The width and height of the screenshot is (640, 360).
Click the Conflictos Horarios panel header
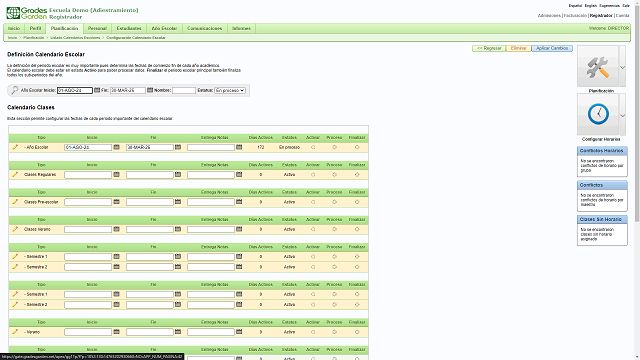(x=602, y=151)
